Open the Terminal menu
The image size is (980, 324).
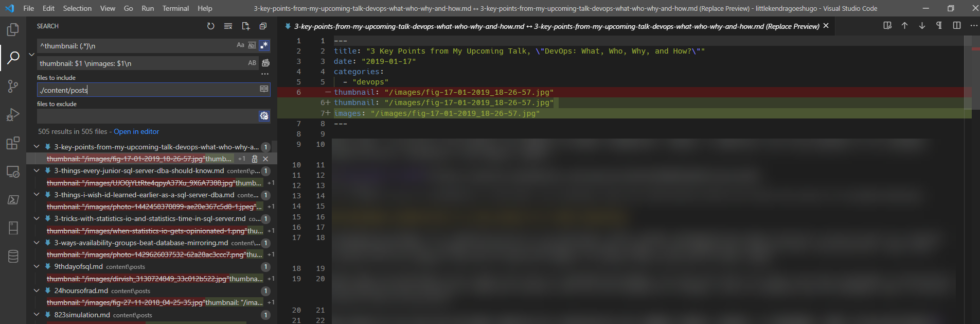(175, 8)
